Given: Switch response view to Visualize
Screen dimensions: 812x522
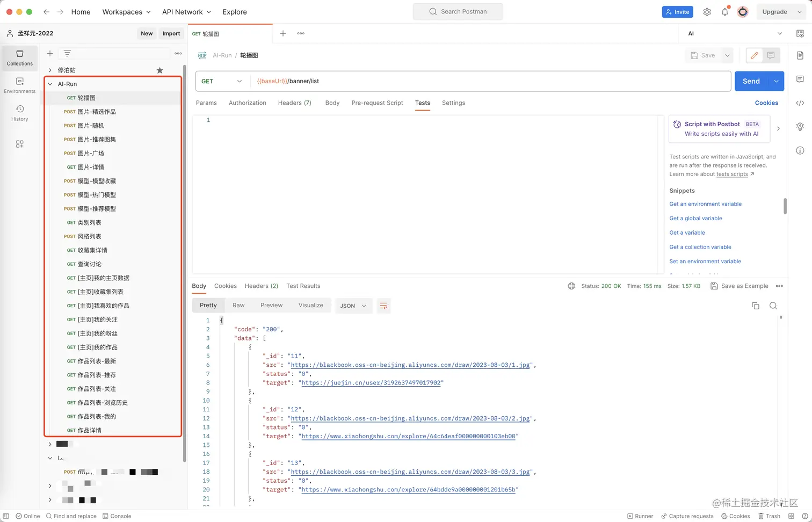Looking at the screenshot, I should 310,306.
